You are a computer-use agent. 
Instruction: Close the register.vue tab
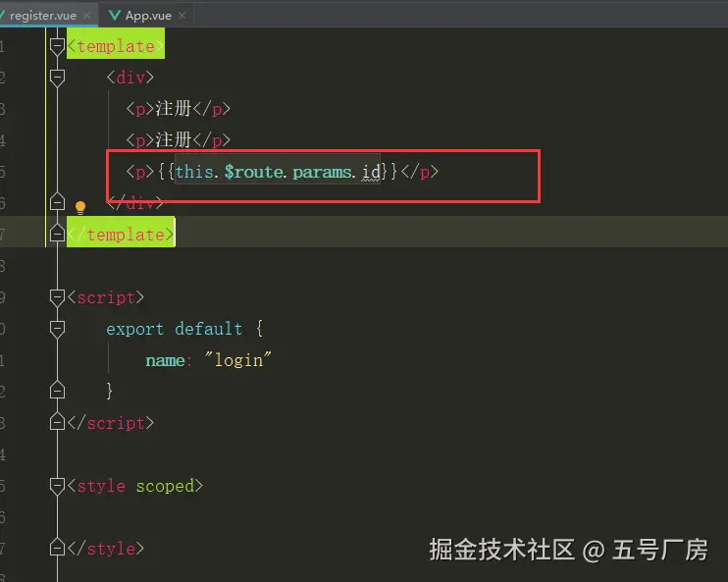[86, 16]
